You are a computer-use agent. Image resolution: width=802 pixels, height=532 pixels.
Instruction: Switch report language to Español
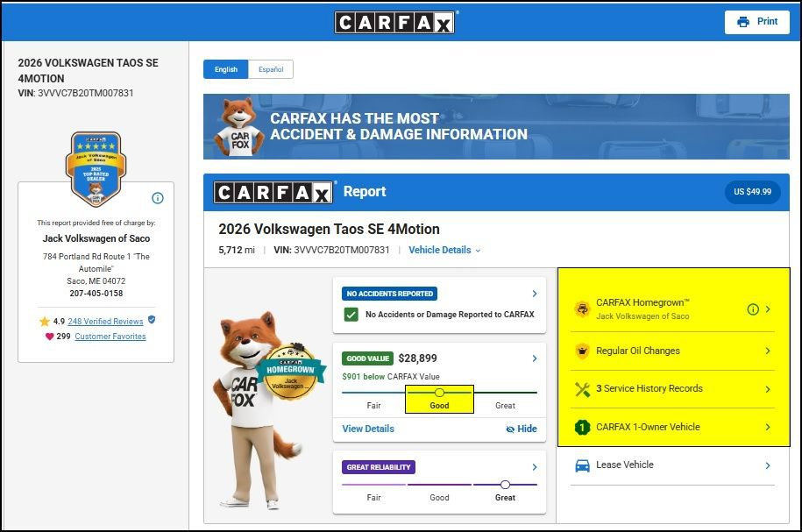point(271,69)
